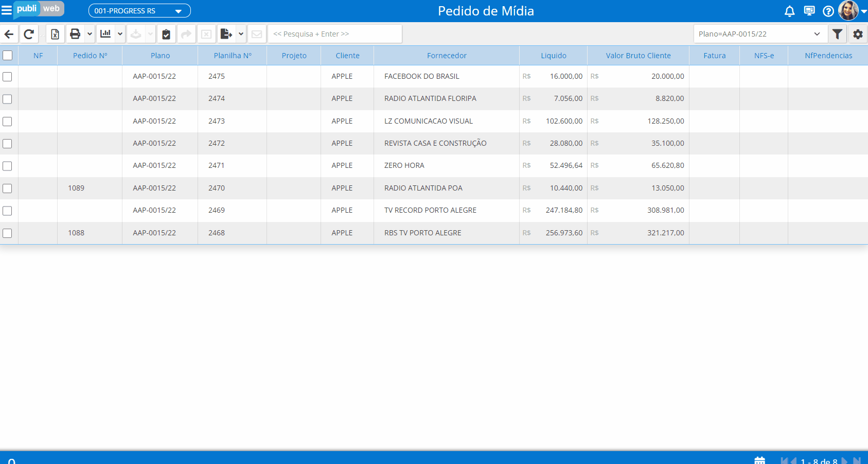The width and height of the screenshot is (868, 464).
Task: Jump to the first page arrow
Action: point(785,461)
